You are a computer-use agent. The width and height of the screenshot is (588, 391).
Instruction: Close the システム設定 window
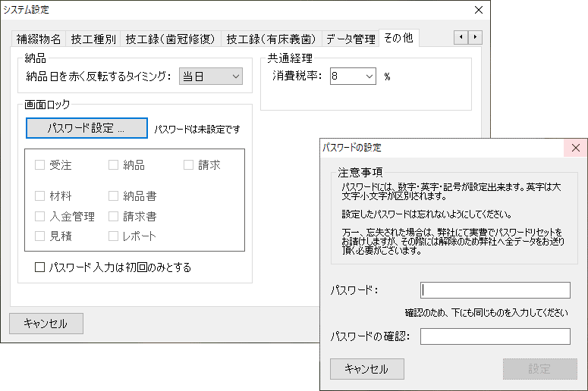pos(478,10)
